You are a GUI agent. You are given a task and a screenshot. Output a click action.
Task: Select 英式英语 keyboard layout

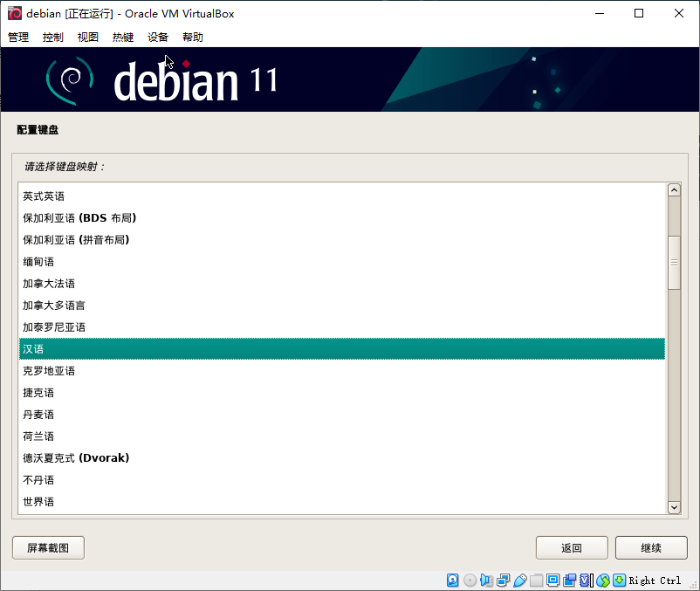coord(342,196)
